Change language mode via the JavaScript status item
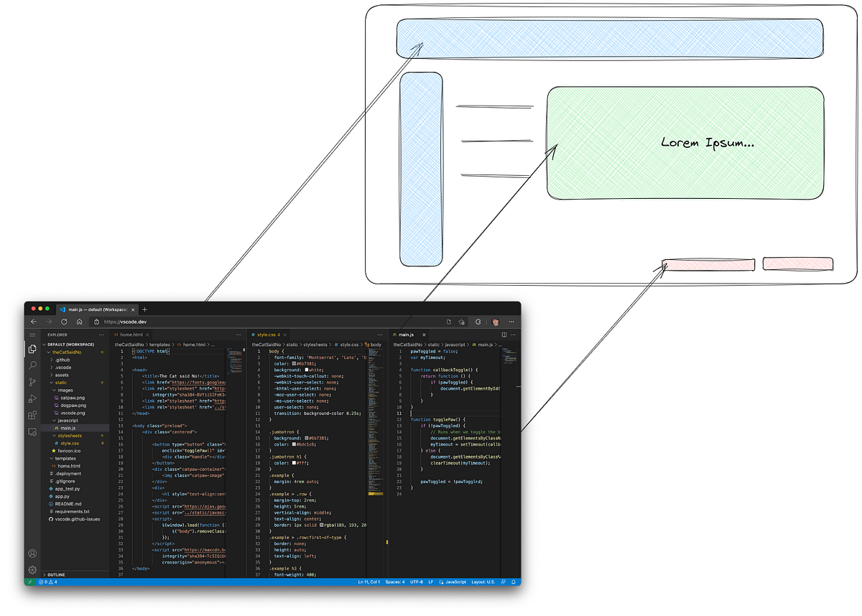Viewport: 862px width, 616px height. coord(451,582)
